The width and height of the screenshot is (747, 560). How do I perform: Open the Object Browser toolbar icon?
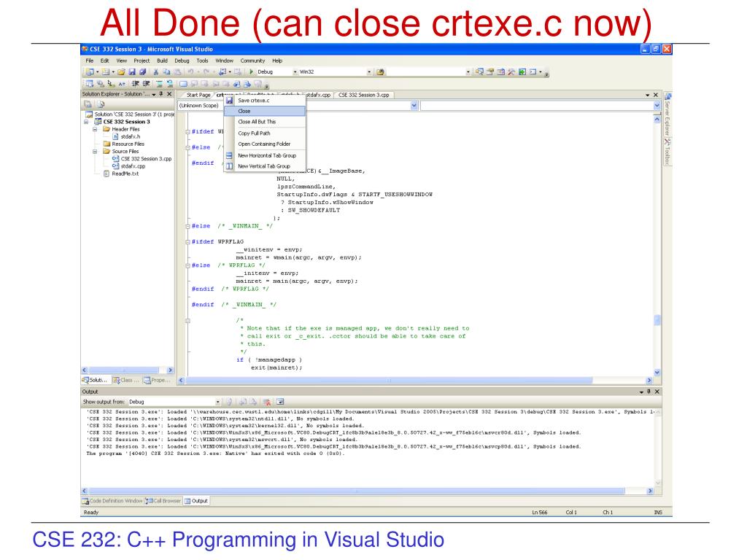coord(500,72)
